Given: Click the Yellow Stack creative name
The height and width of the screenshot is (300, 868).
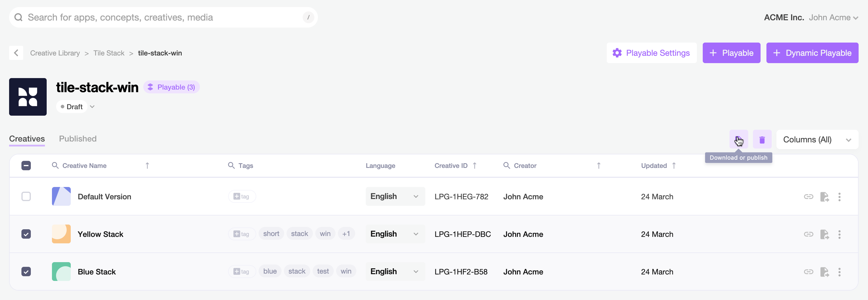Looking at the screenshot, I should tap(100, 234).
